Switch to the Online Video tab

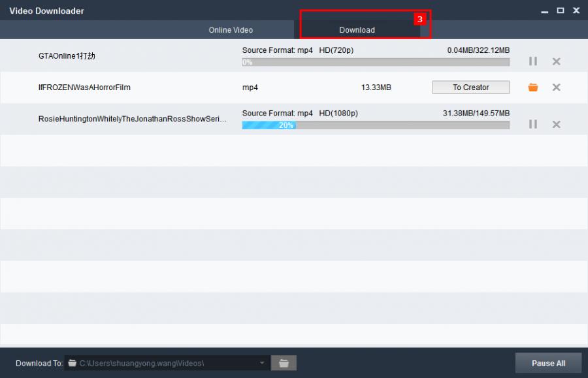[231, 30]
